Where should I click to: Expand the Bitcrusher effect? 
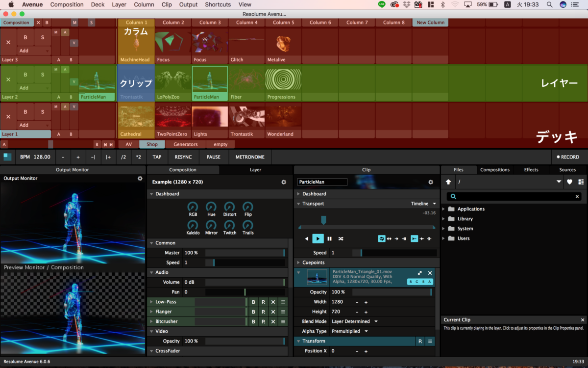pyautogui.click(x=151, y=321)
